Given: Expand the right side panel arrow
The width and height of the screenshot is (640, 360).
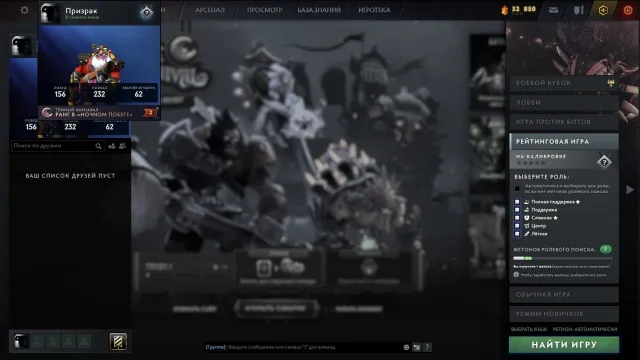Looking at the screenshot, I should pyautogui.click(x=630, y=189).
